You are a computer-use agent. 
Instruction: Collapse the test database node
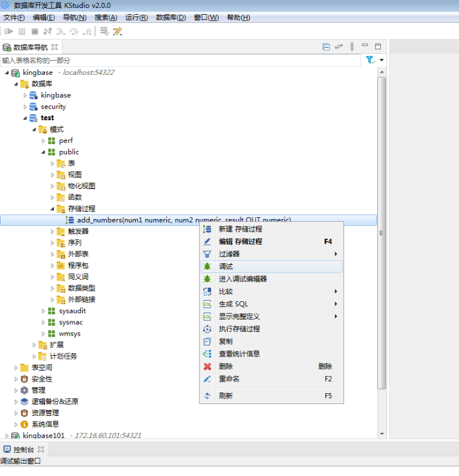[x=25, y=118]
